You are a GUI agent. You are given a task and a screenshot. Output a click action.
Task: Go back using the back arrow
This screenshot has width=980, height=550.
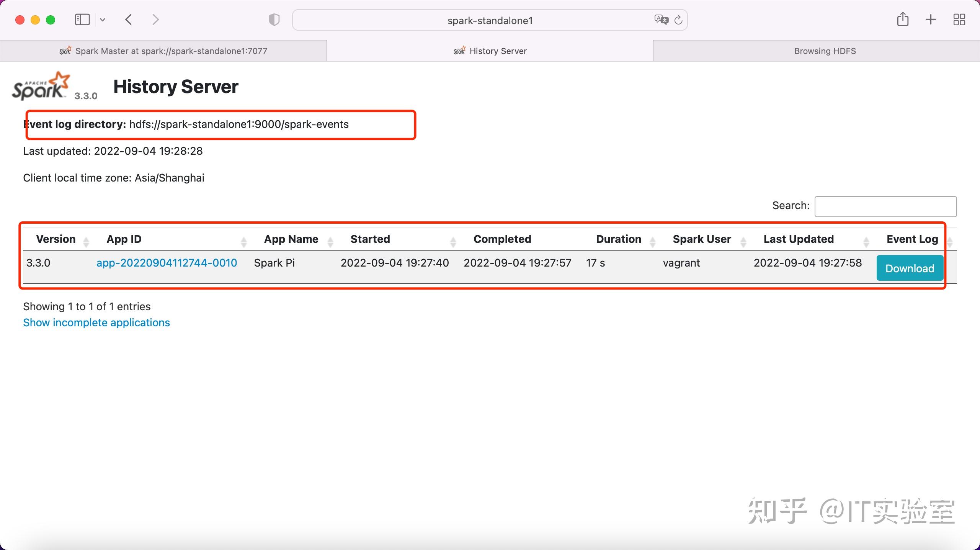pyautogui.click(x=129, y=19)
